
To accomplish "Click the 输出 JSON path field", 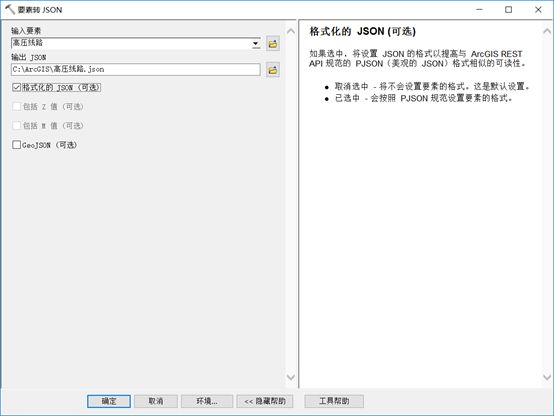I will coord(136,69).
